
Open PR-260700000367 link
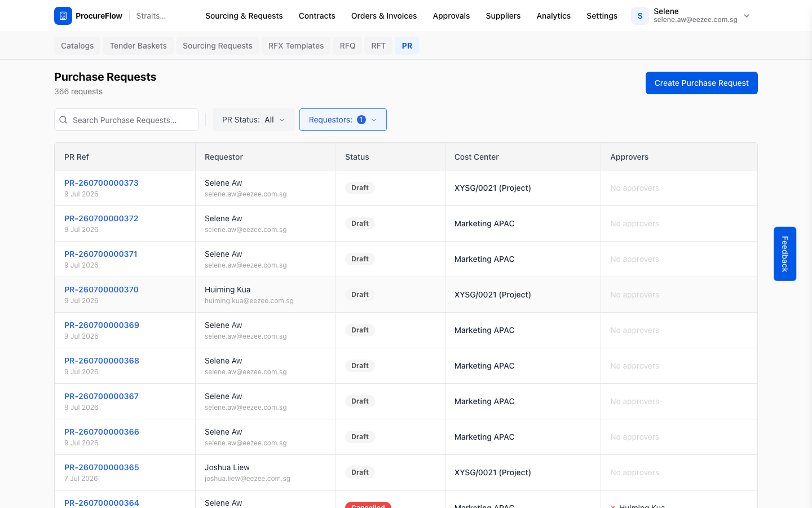pyautogui.click(x=101, y=396)
